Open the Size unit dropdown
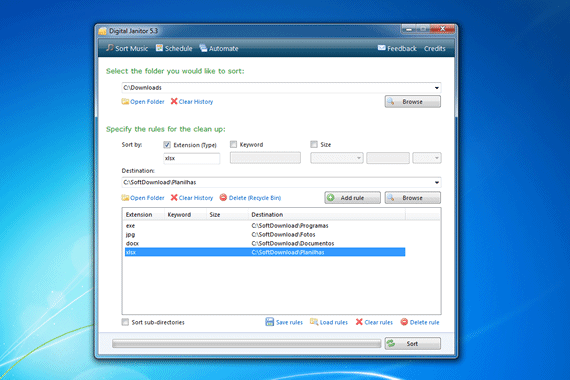 click(x=427, y=158)
